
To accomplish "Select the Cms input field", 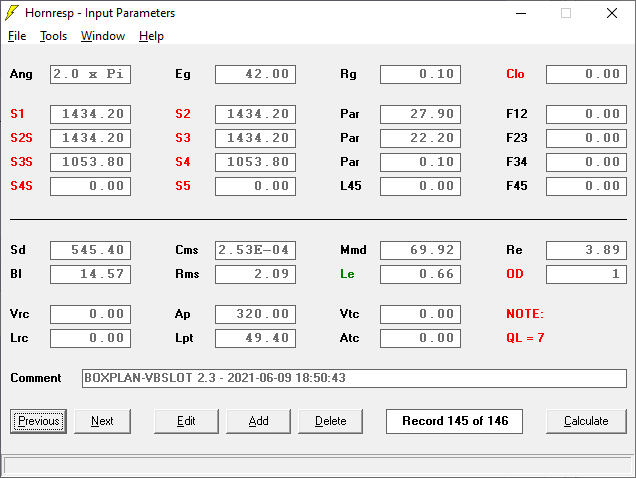I will [x=256, y=250].
